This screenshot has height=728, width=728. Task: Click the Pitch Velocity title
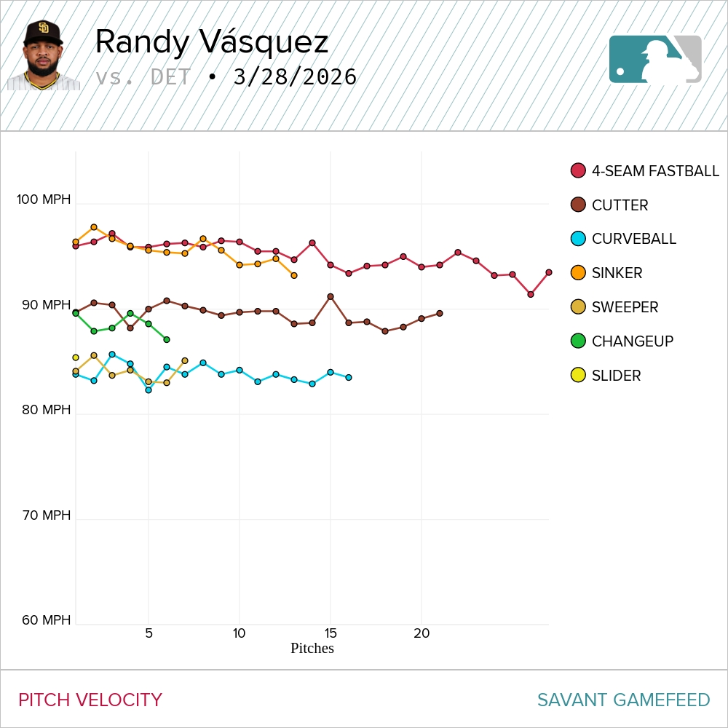[90, 700]
